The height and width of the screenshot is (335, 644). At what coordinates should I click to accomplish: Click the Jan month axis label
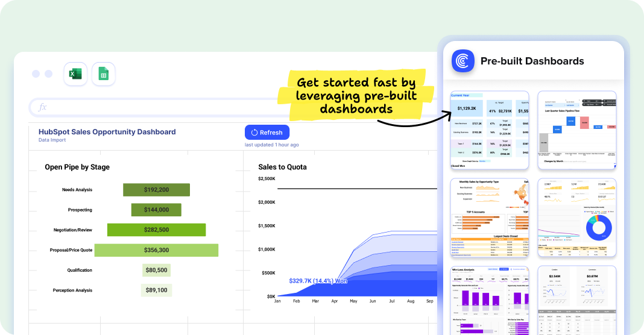pyautogui.click(x=277, y=301)
